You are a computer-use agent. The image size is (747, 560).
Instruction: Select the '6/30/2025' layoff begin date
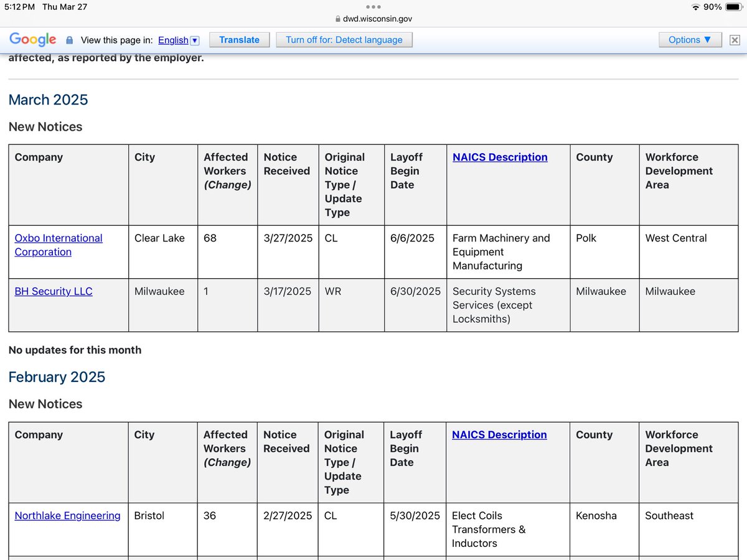click(x=415, y=305)
